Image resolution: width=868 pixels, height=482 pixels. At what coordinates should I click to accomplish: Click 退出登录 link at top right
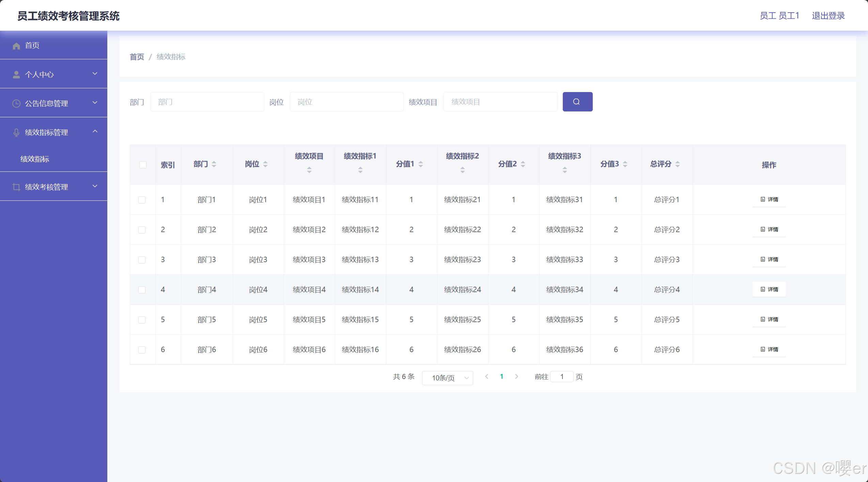tap(828, 16)
